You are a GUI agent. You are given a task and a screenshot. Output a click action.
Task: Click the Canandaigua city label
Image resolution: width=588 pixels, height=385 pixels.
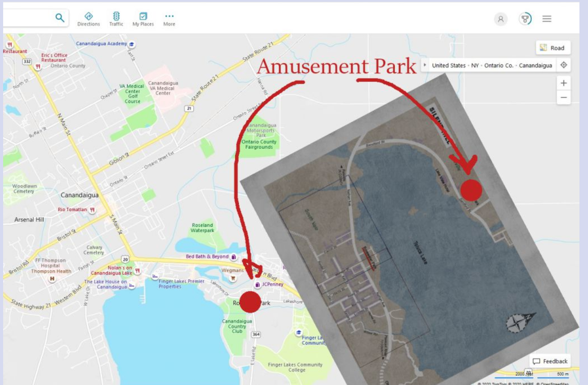point(79,195)
